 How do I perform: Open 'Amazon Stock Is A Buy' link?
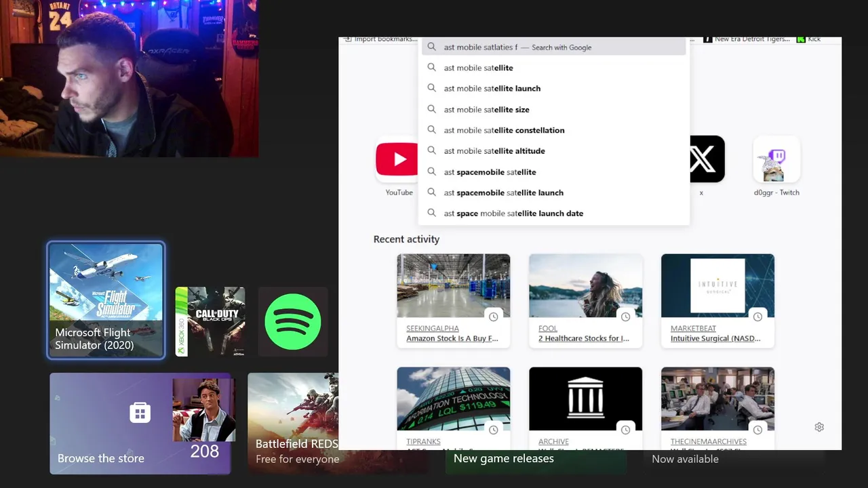(452, 338)
